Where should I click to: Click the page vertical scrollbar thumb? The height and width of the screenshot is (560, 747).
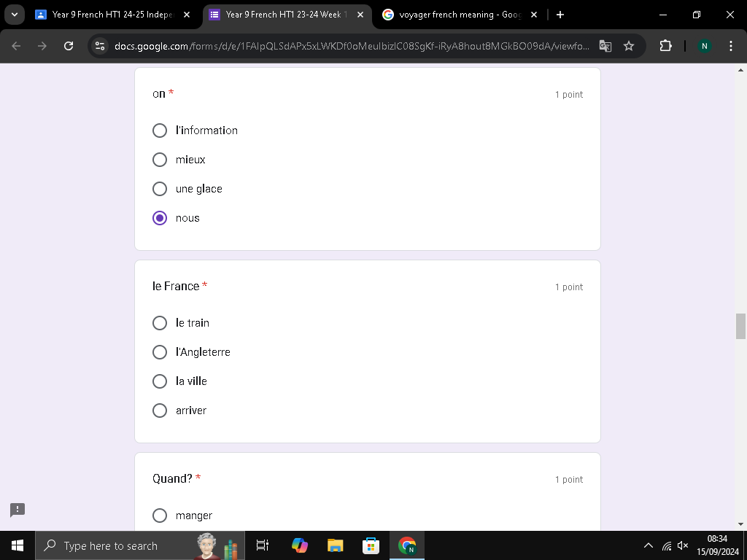coord(740,326)
